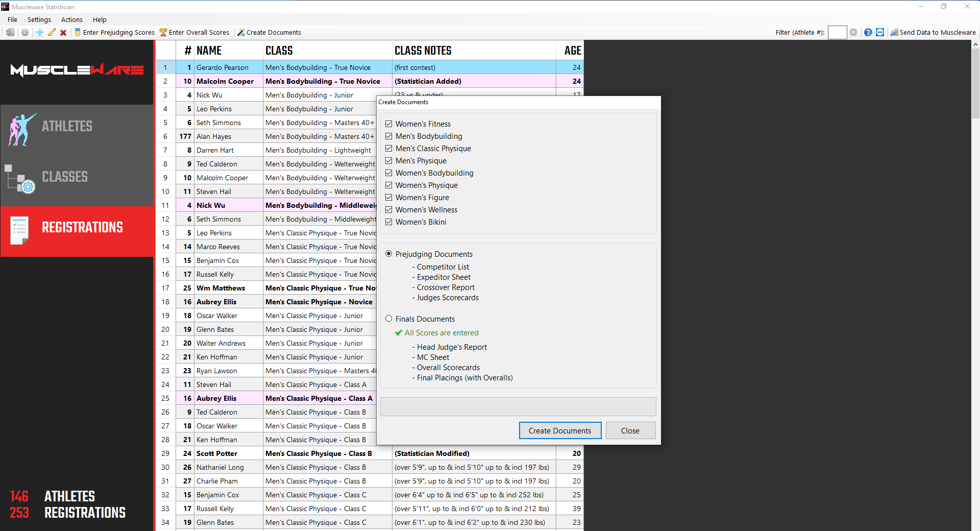The width and height of the screenshot is (980, 531).
Task: Click the TeamViewer remote support icon
Action: 880,32
